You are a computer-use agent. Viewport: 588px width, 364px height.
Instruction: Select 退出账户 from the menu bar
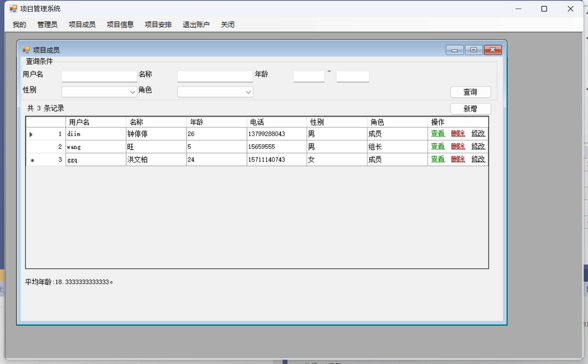point(196,25)
